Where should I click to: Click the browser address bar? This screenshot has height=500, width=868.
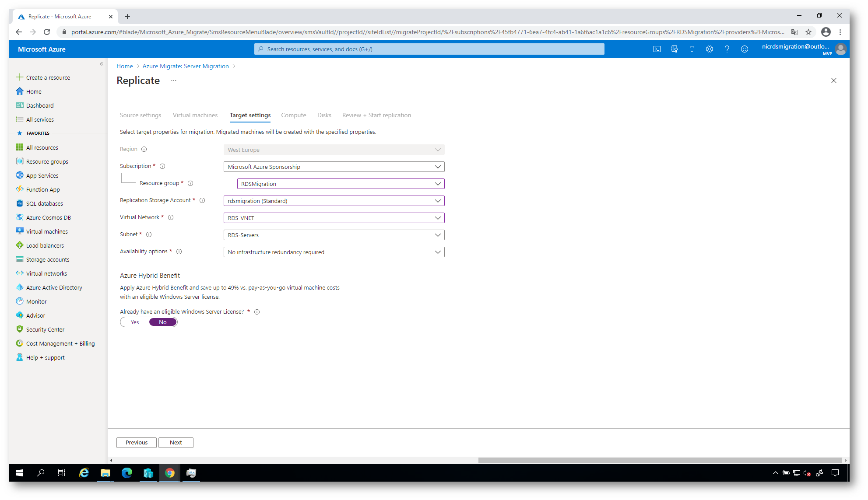coord(428,32)
